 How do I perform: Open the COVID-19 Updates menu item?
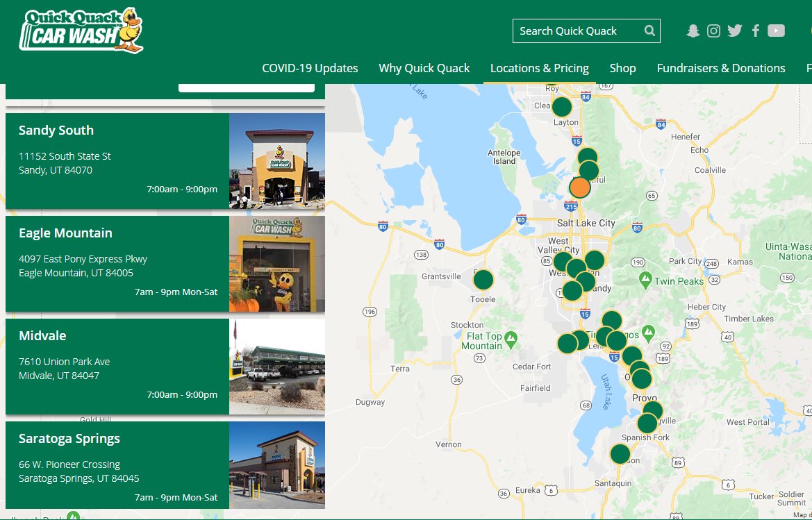pyautogui.click(x=310, y=68)
